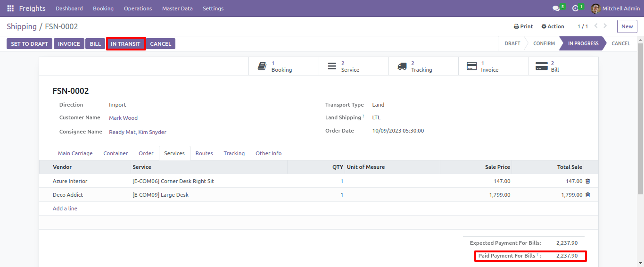644x267 pixels.
Task: Select the CONFIRM status stage
Action: click(x=544, y=43)
